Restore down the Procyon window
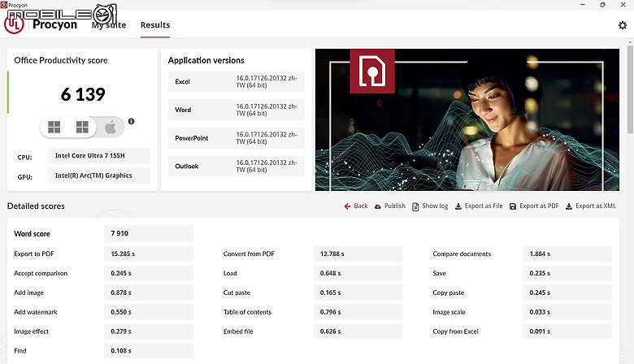 602,4
